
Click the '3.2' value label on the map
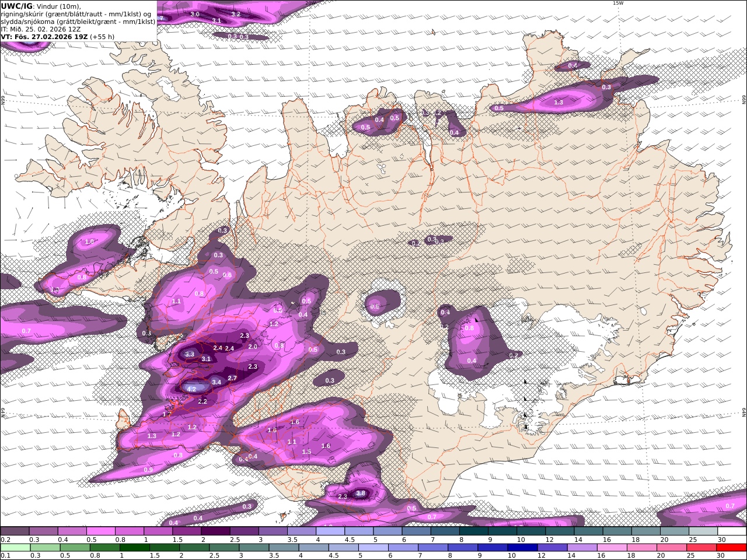(236, 14)
